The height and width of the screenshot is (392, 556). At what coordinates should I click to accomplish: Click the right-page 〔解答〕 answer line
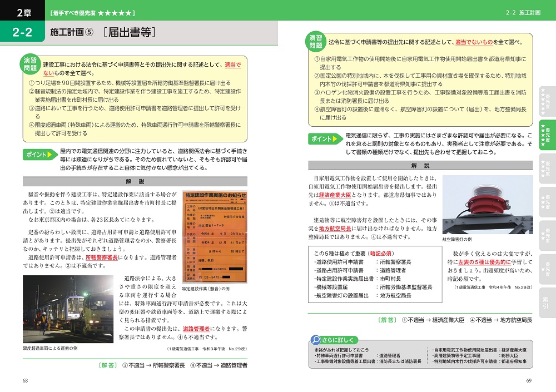[x=455, y=320]
